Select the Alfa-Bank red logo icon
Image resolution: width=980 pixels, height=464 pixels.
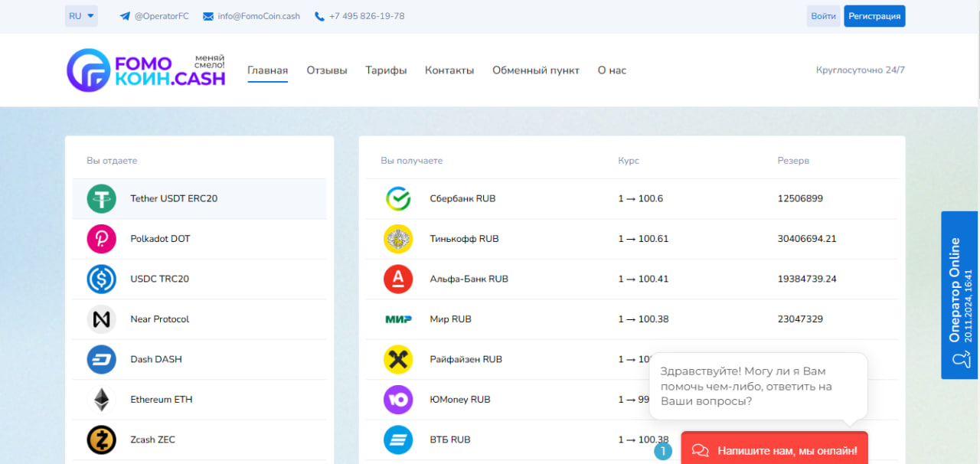point(398,279)
